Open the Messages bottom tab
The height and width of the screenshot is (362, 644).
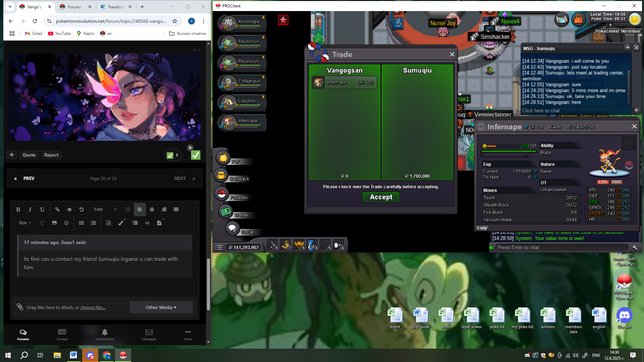149,335
